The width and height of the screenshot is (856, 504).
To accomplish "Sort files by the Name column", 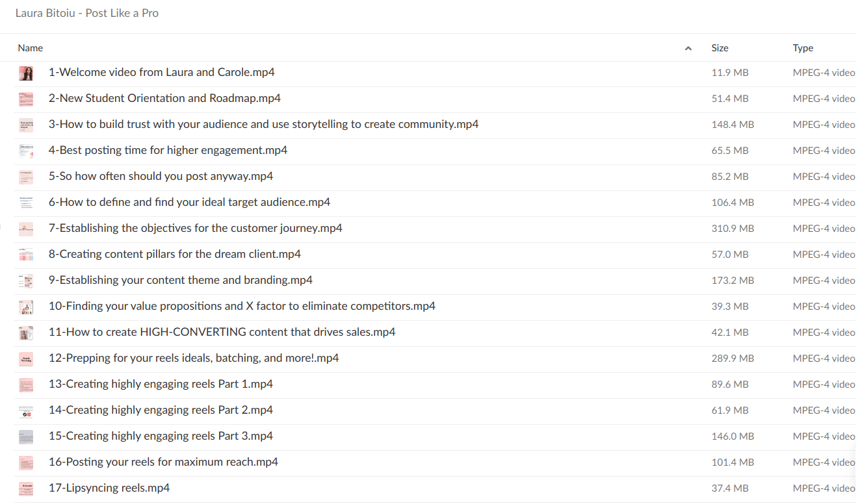I will coord(31,48).
